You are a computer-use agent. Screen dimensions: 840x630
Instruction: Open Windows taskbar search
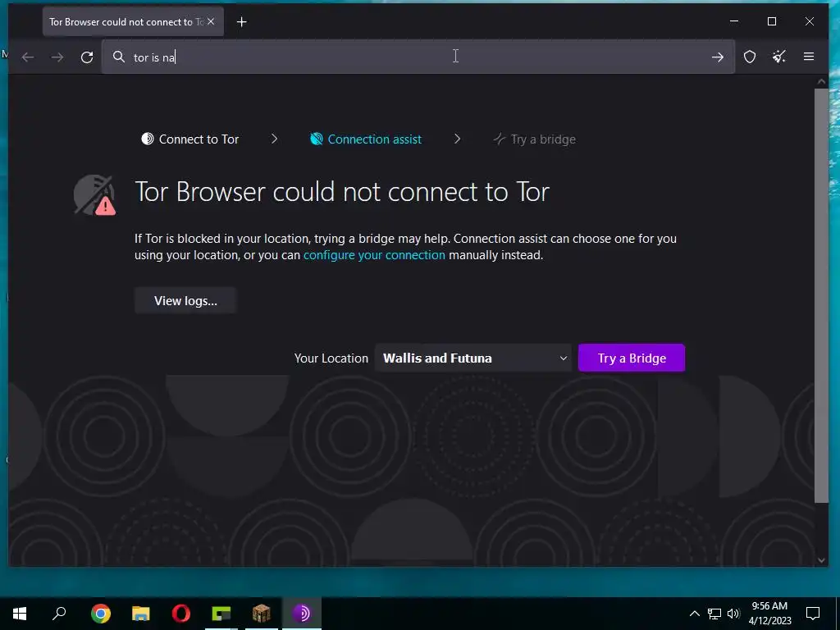[x=59, y=614]
